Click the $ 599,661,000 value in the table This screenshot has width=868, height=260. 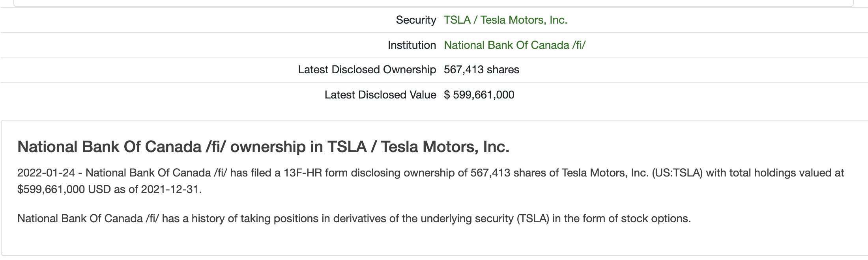click(x=479, y=95)
